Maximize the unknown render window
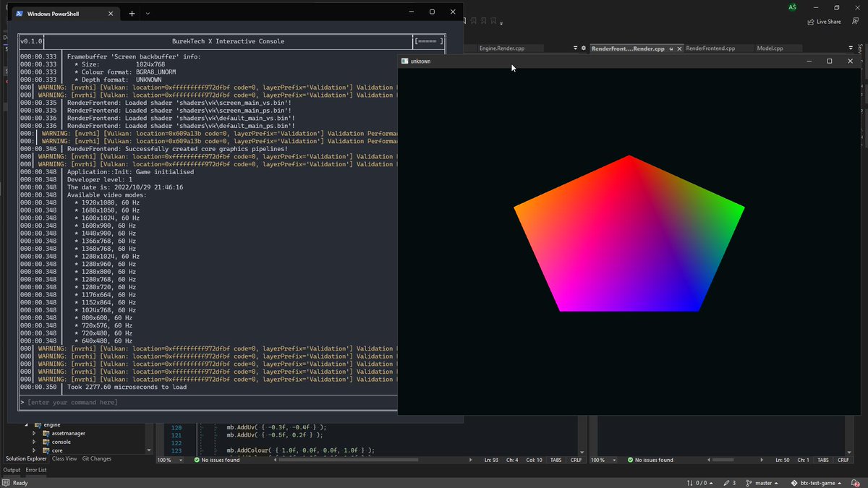 (x=830, y=61)
